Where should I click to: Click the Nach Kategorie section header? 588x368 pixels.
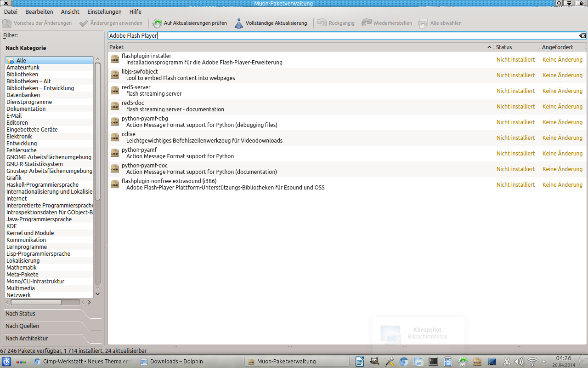pyautogui.click(x=26, y=48)
